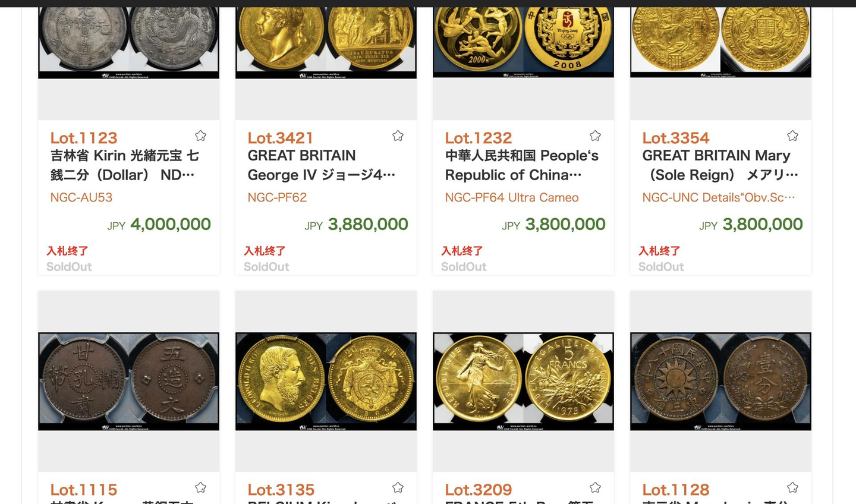The image size is (856, 504).
Task: View the Beijing 2008 Olympic coin image
Action: click(523, 42)
